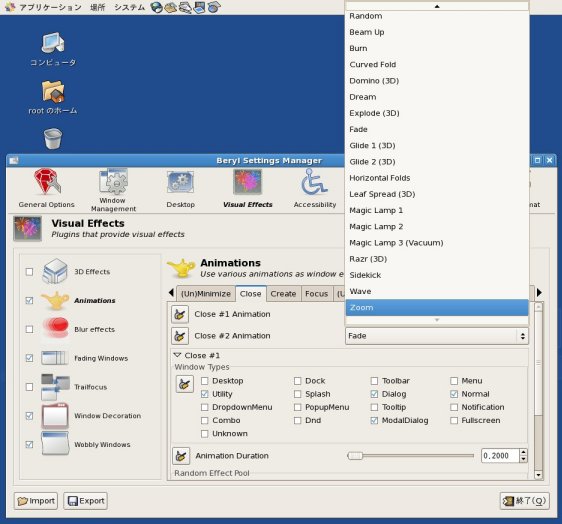
Task: Reset Close #1 Animation with broom icon
Action: (x=180, y=314)
